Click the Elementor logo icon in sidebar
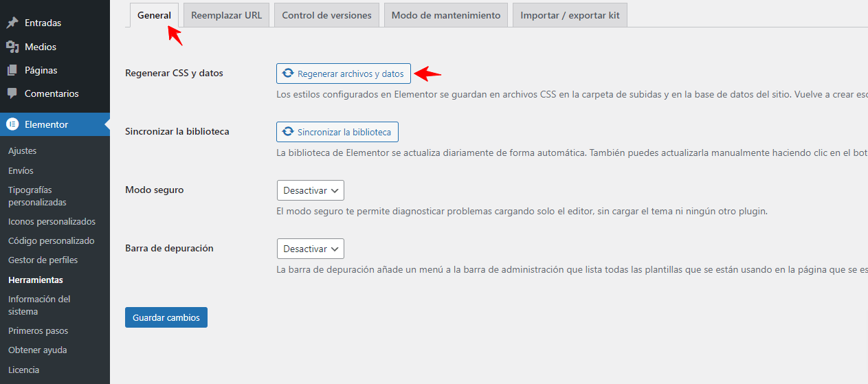The width and height of the screenshot is (868, 384). pos(12,124)
